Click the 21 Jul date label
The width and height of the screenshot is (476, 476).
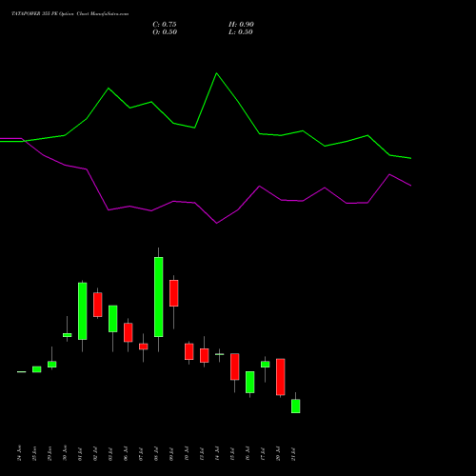[x=294, y=454]
